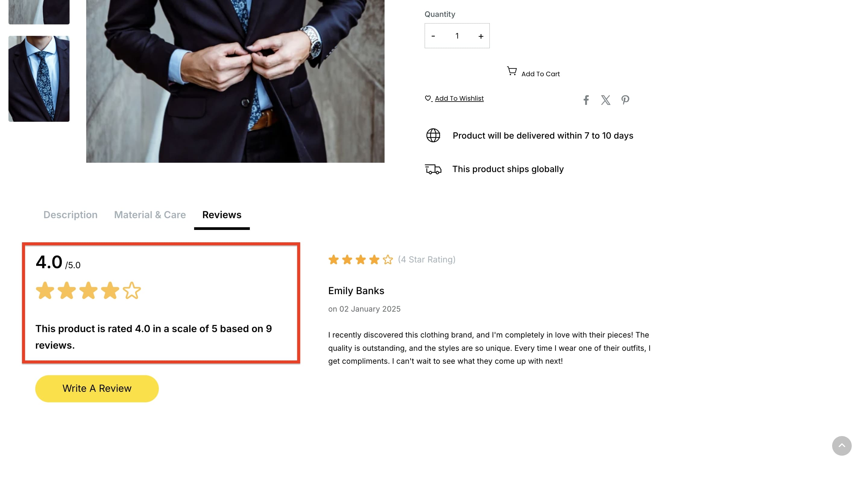This screenshot has width=868, height=487.
Task: Share the product on X
Action: [605, 100]
